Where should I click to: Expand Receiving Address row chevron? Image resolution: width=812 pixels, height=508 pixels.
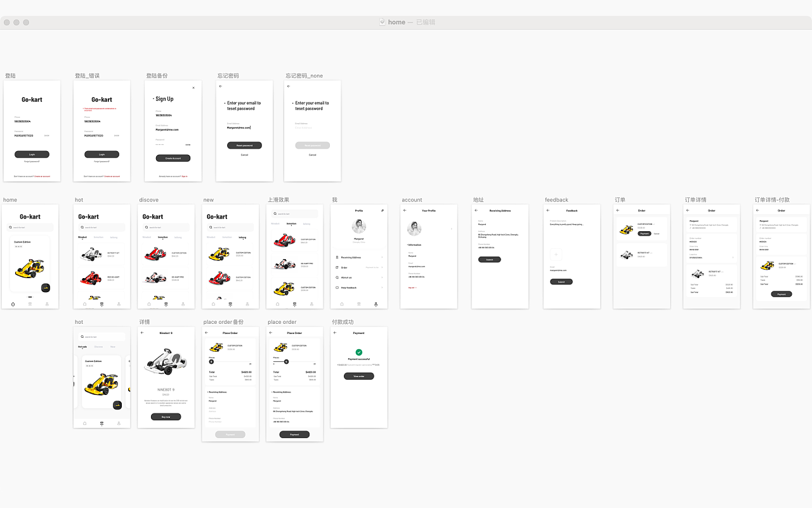tap(382, 257)
